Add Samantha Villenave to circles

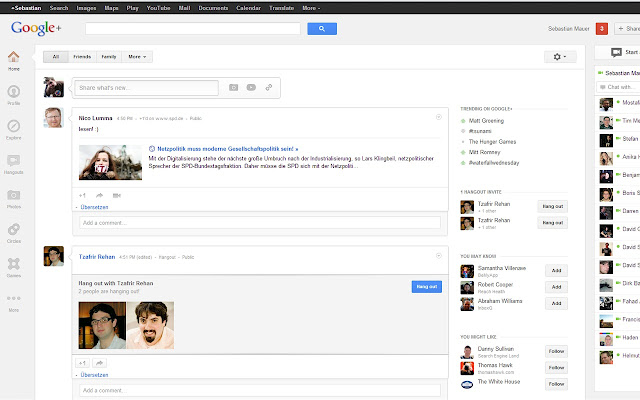coord(556,271)
